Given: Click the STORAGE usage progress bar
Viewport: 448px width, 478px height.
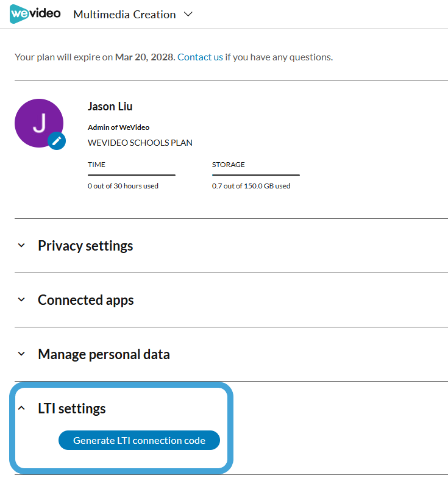Looking at the screenshot, I should click(x=256, y=176).
